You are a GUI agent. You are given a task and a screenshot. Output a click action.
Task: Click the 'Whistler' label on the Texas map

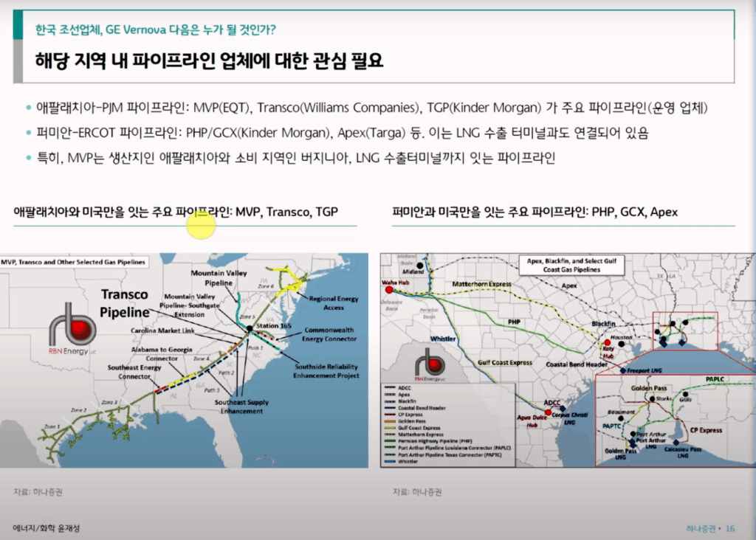pos(443,339)
